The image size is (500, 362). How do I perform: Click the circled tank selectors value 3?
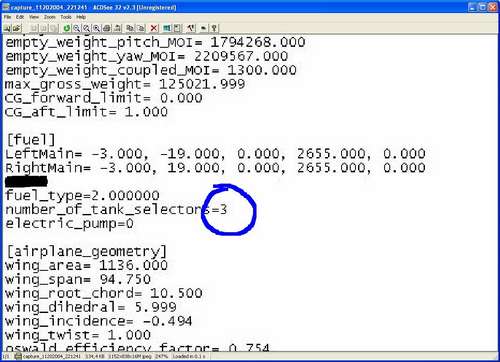point(223,210)
